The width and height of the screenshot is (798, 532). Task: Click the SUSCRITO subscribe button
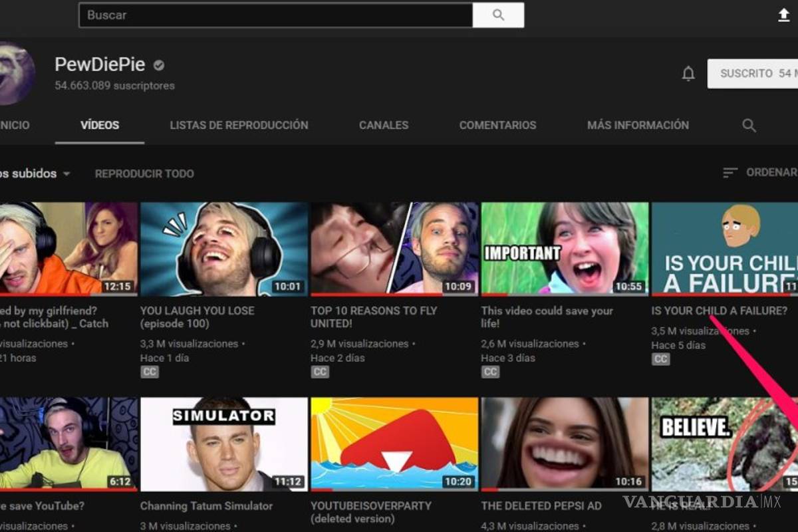[x=752, y=74]
